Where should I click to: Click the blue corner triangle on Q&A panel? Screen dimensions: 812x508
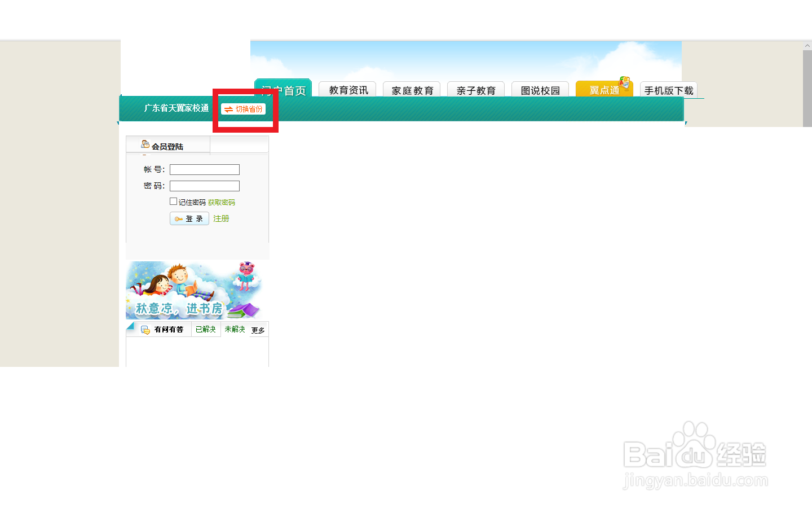pyautogui.click(x=130, y=326)
